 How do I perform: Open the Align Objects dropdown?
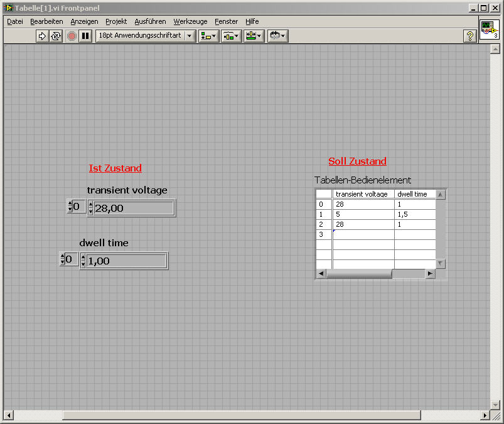click(208, 36)
